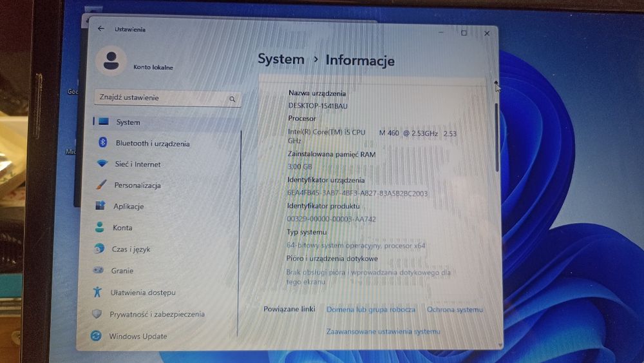Click the Powiązane linki label
644x363 pixels.
[290, 309]
